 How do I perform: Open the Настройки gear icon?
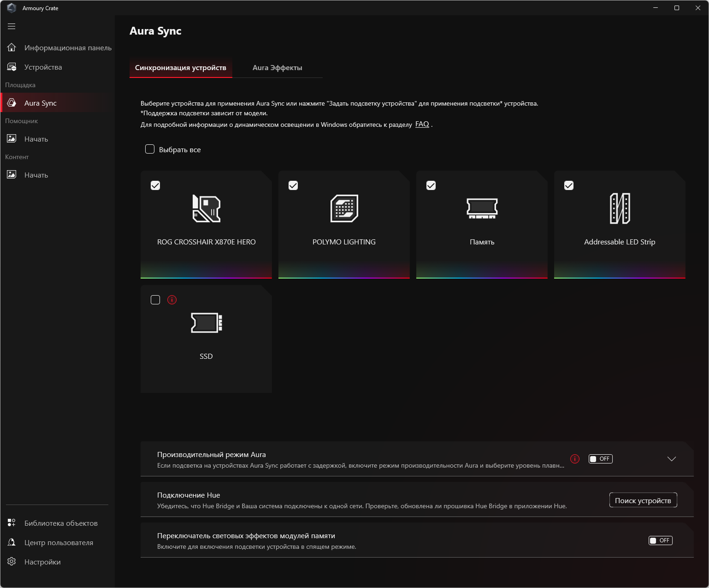[x=12, y=562]
